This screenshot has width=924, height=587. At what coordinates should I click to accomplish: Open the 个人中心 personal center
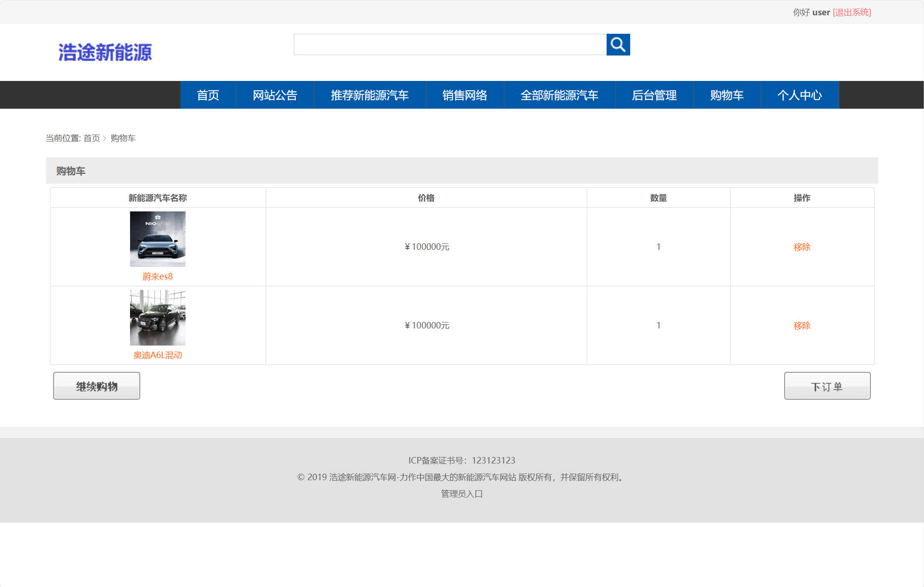point(800,95)
